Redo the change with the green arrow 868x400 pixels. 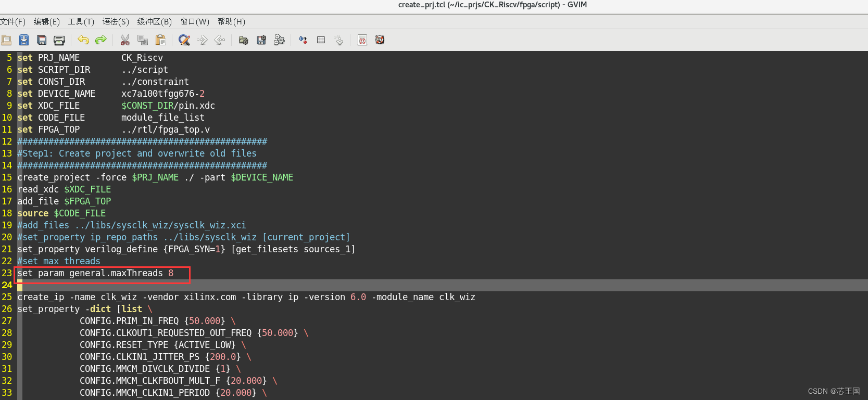pyautogui.click(x=101, y=40)
